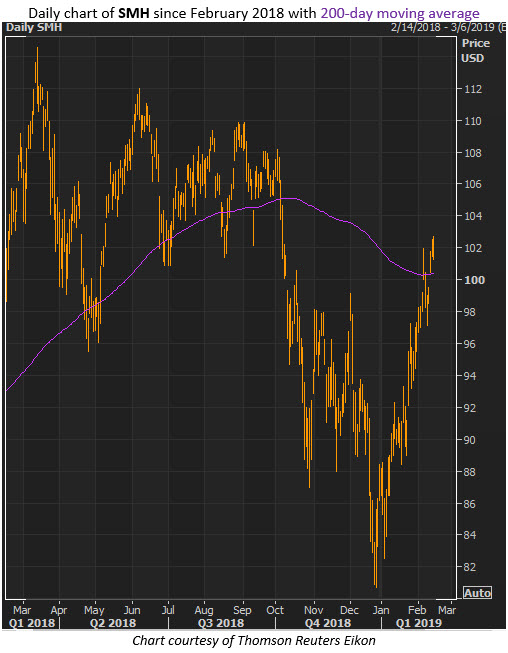Click the purple moving average line's October peak
This screenshot has width=508, height=653.
pos(289,198)
